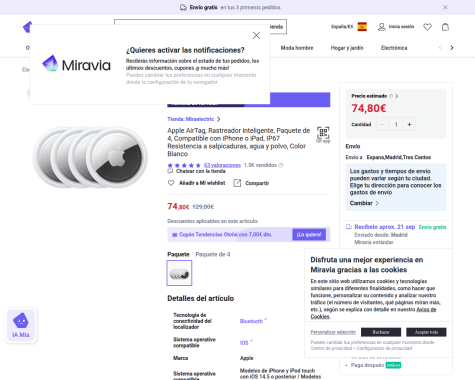Click the share icon next to Compartir
The height and width of the screenshot is (380, 475).
click(x=237, y=183)
